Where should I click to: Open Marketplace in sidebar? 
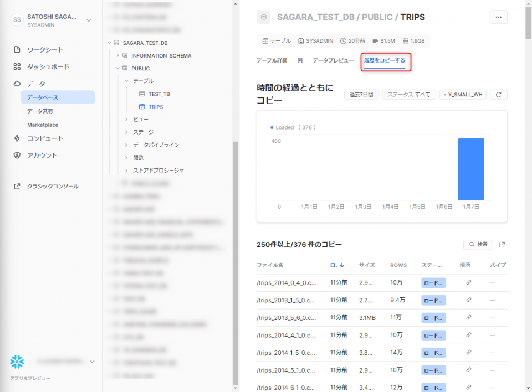(x=43, y=125)
